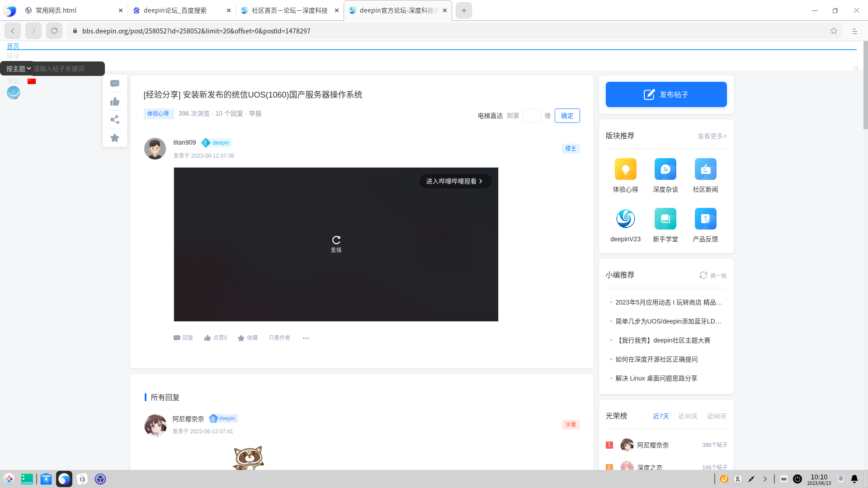Open the 深度杂谈 forum section icon
This screenshot has height=488, width=868.
pos(665,169)
